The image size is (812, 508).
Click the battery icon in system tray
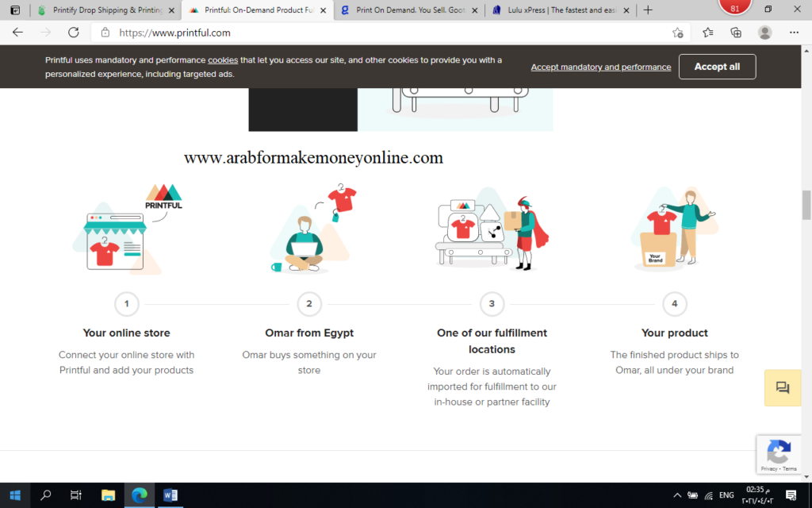[692, 495]
